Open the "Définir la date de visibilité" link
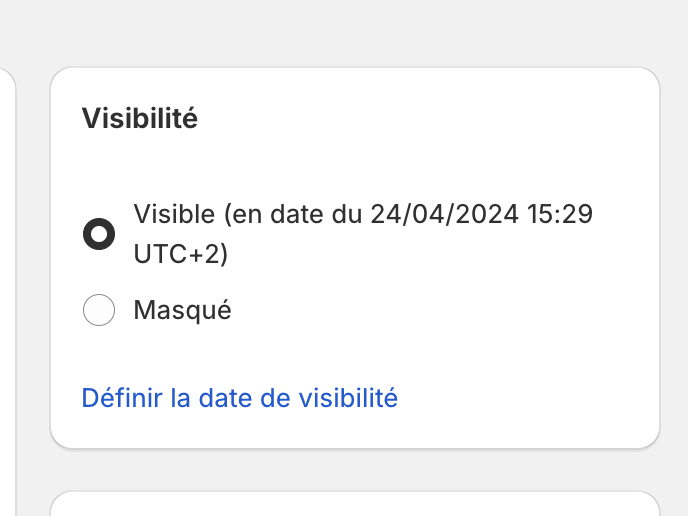The image size is (688, 516). [x=240, y=398]
